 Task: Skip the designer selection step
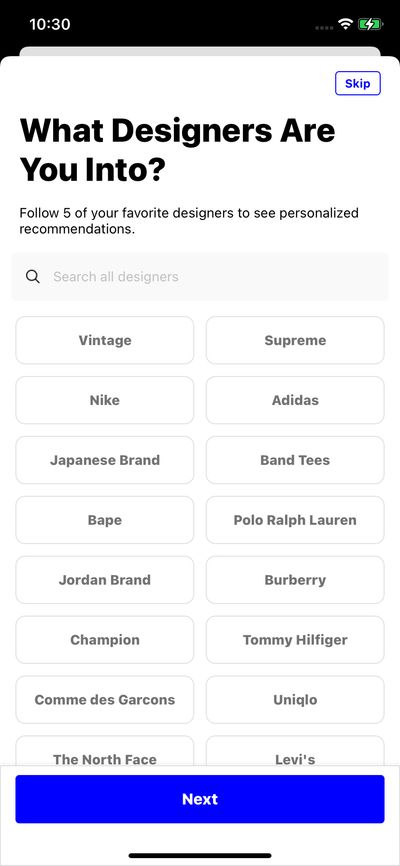pyautogui.click(x=357, y=83)
